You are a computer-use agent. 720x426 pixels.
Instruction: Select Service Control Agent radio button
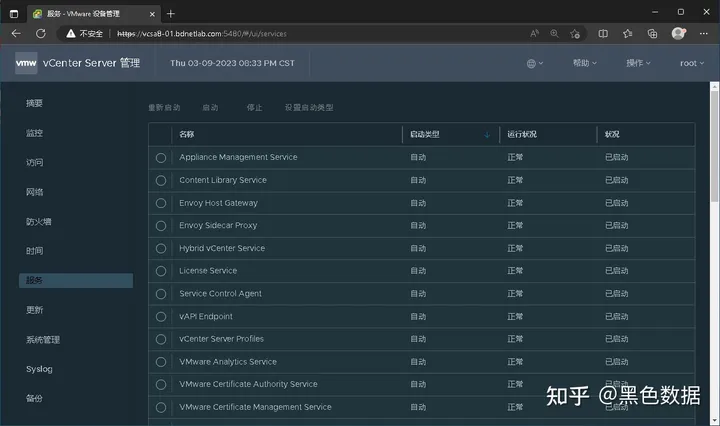(161, 294)
